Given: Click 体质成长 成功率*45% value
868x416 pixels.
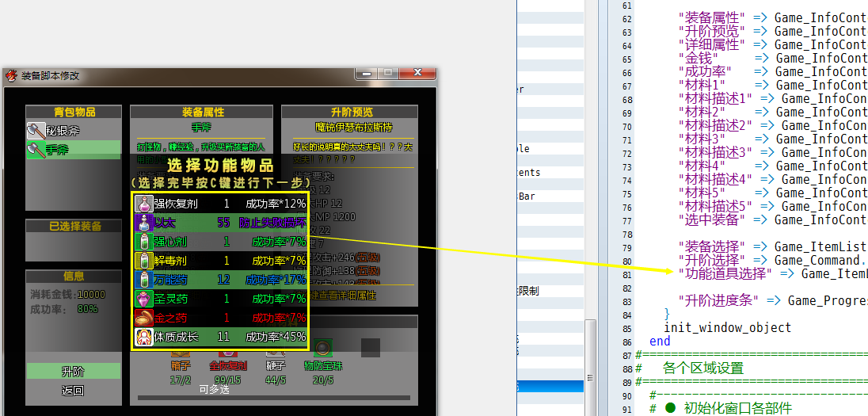Looking at the screenshot, I should [x=276, y=336].
